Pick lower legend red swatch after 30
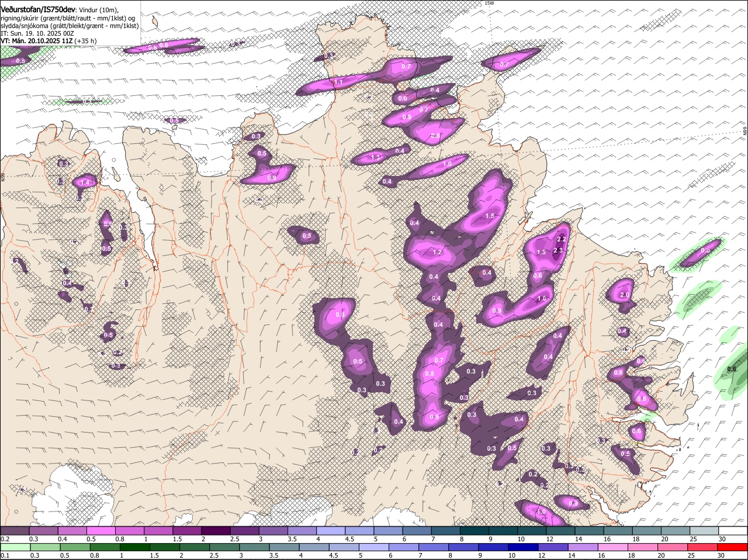The image size is (748, 560). (x=733, y=547)
